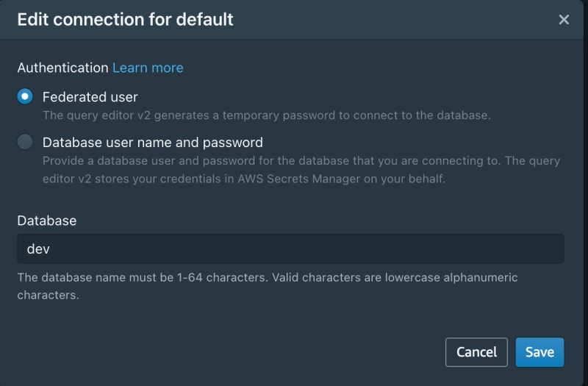Cancel editing the connection
The width and height of the screenshot is (588, 386).
[x=476, y=352]
